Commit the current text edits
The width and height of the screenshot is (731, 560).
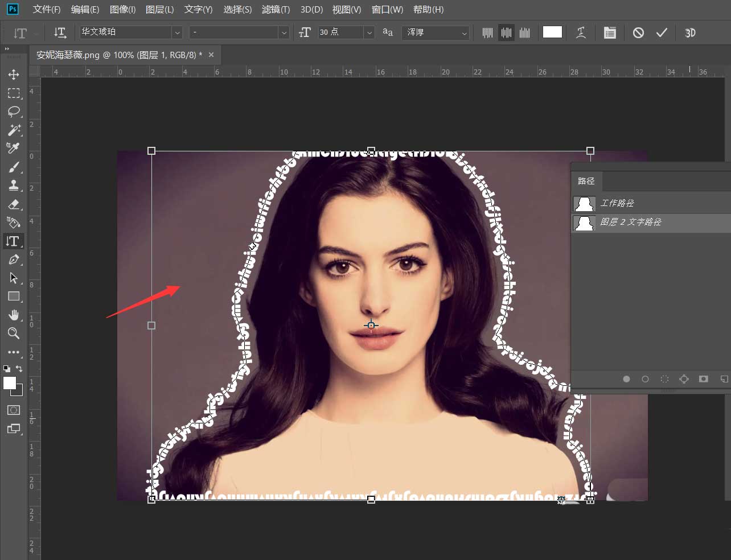tap(662, 32)
